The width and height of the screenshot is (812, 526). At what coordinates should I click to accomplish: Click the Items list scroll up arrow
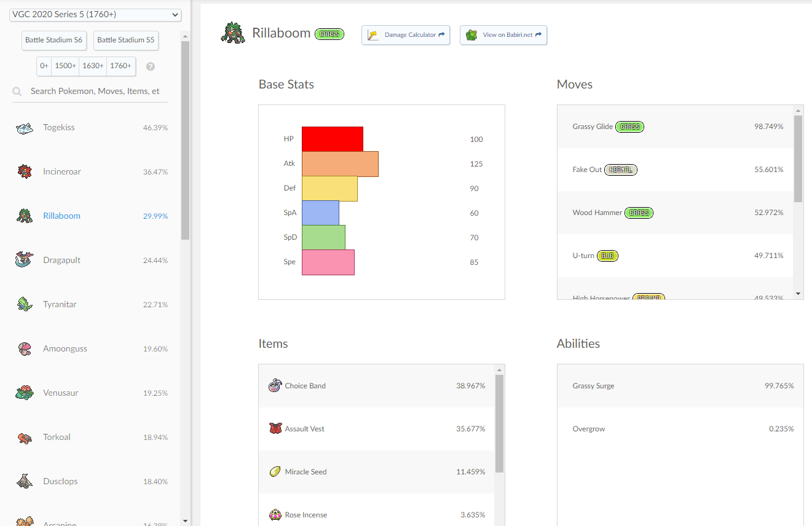pyautogui.click(x=499, y=370)
